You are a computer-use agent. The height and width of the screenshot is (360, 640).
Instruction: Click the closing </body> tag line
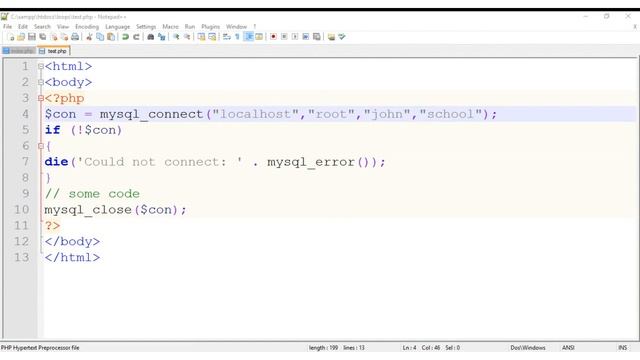(x=72, y=242)
